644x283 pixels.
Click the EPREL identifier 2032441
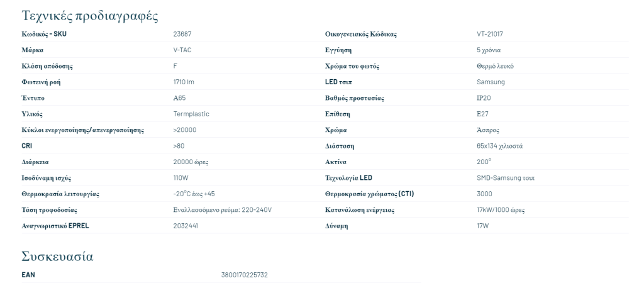[x=186, y=225]
